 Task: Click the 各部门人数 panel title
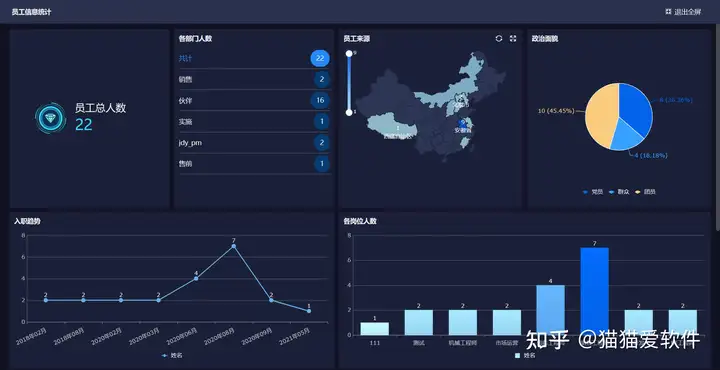click(x=195, y=39)
